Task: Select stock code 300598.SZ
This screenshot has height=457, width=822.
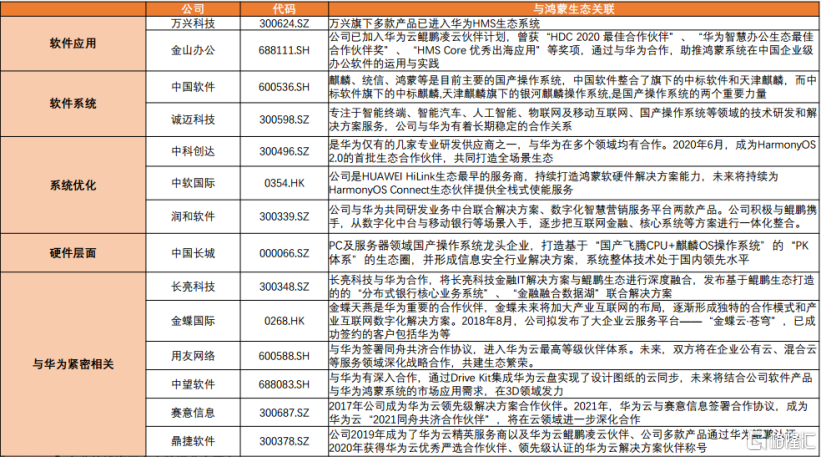Action: [284, 119]
